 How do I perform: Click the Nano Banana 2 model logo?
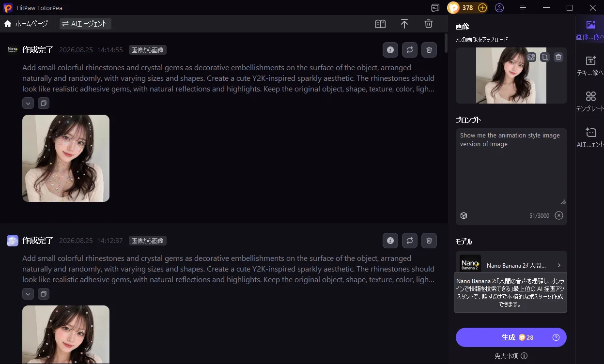470,264
